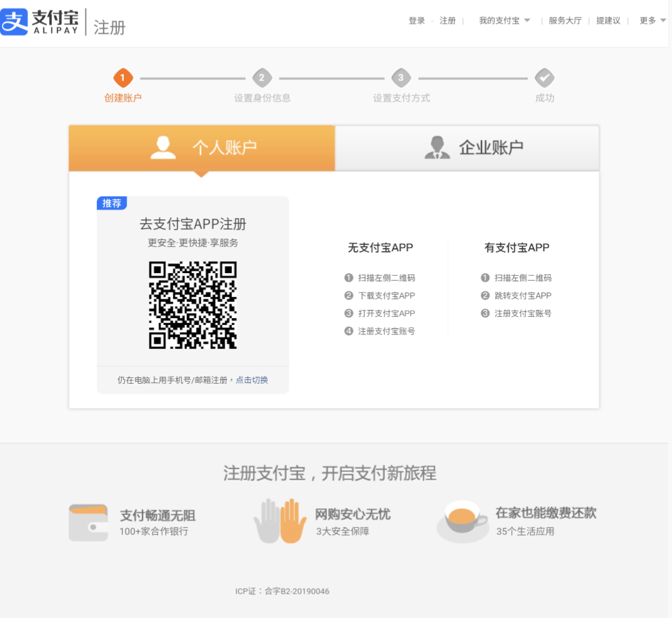The width and height of the screenshot is (672, 618).
Task: Click step 3 diamond icon 设置支付方式
Action: tap(401, 77)
